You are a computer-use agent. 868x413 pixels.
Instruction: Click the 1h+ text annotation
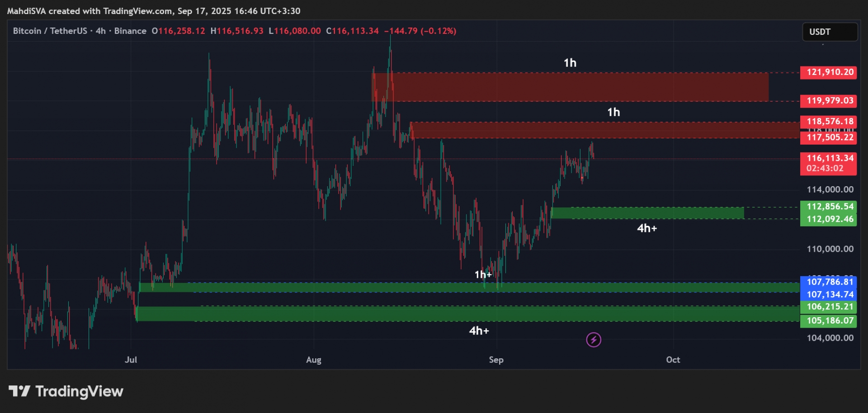click(x=483, y=275)
